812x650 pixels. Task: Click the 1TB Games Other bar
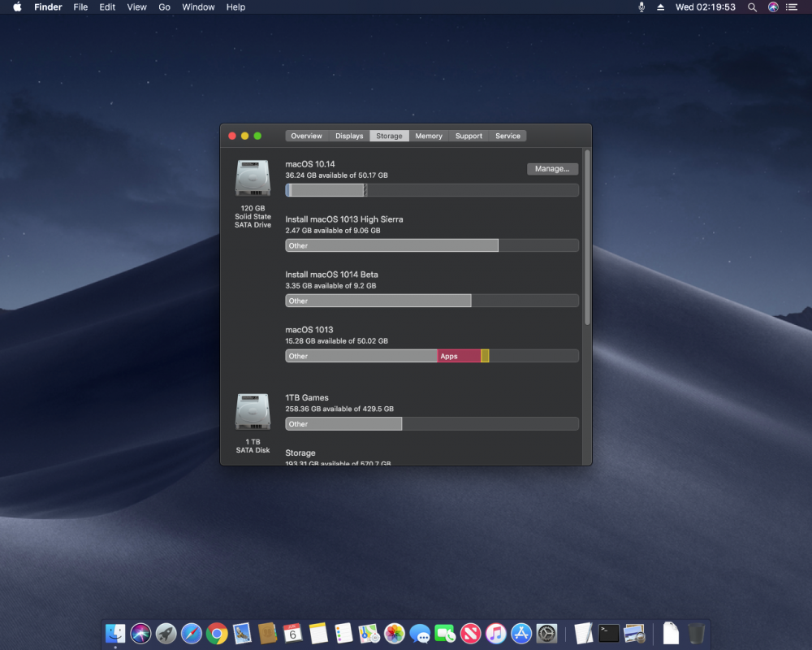[343, 423]
